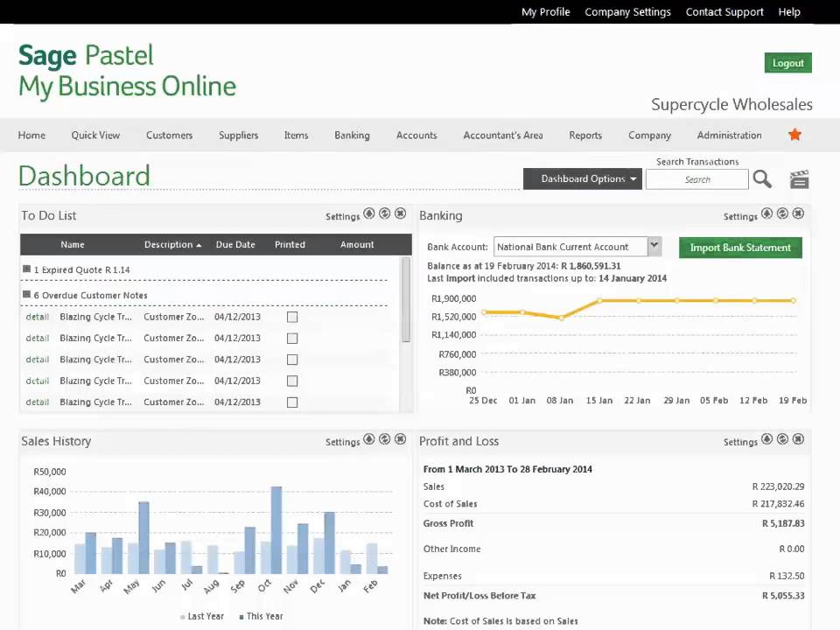
Task: Collapse the Banking widget with up arrow
Action: 767,213
